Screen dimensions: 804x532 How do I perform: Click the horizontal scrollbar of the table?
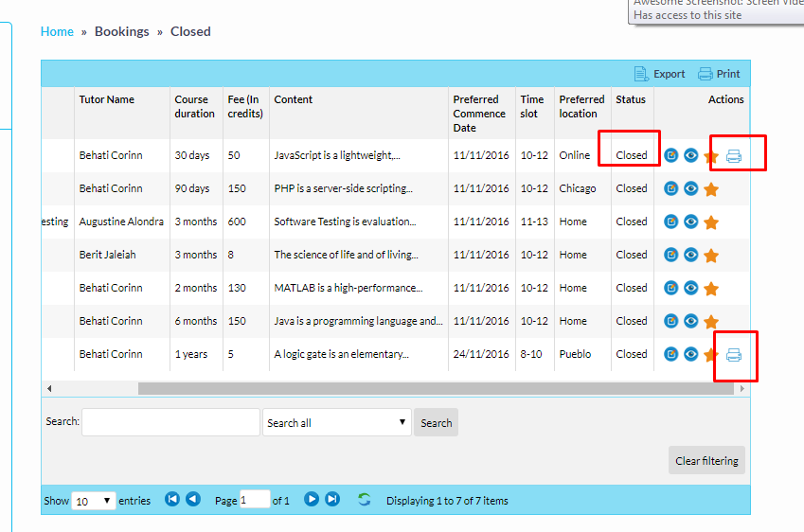coord(436,388)
